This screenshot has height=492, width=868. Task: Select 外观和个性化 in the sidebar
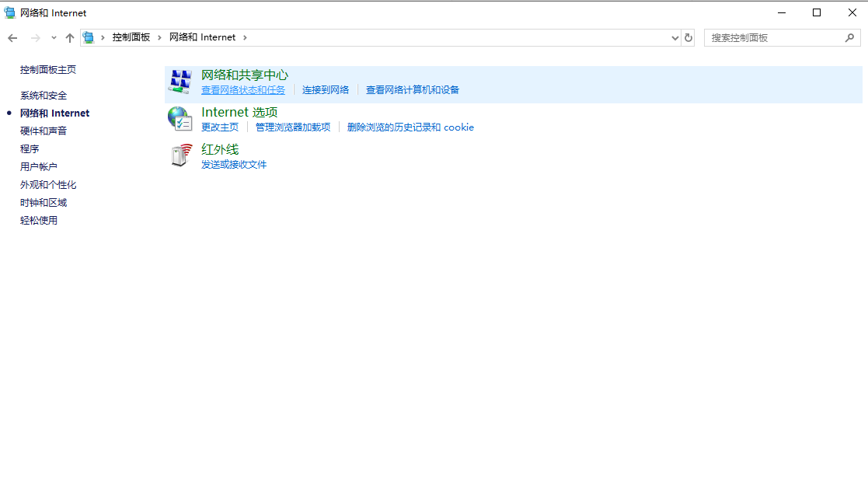tap(48, 184)
